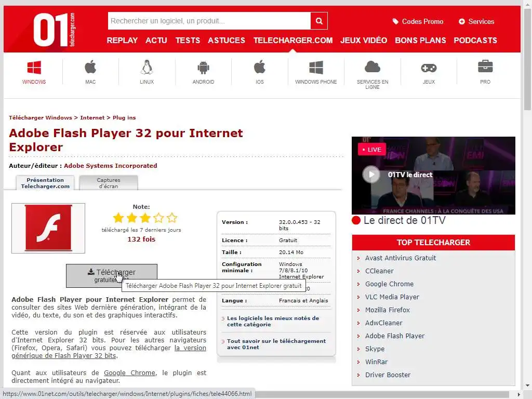The image size is (532, 399).
Task: Open WinRar in top list
Action: coord(376,362)
